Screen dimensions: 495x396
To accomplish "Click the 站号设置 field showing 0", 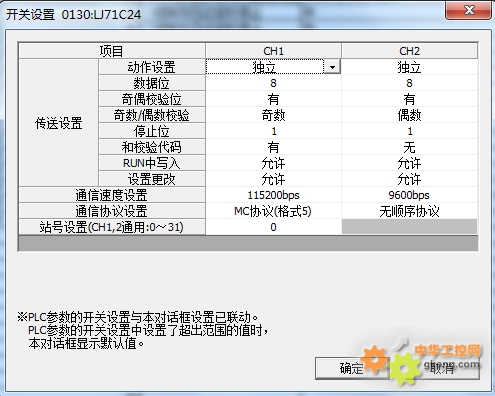I will 273,227.
